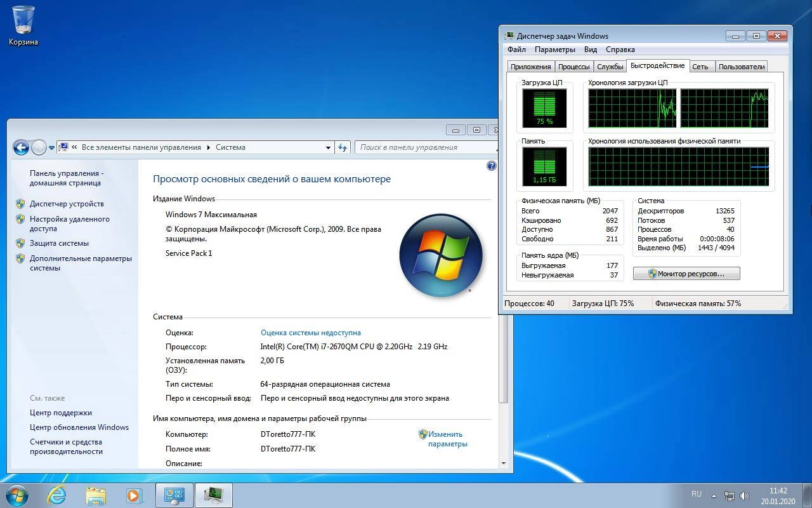The width and height of the screenshot is (812, 508).
Task: Click the Back arrow in Control Panel
Action: [21, 147]
